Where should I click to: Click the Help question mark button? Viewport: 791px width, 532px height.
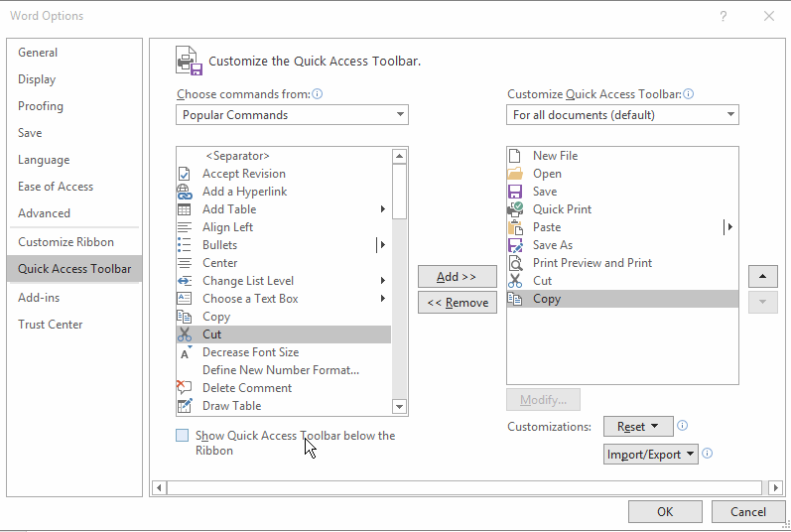(723, 17)
